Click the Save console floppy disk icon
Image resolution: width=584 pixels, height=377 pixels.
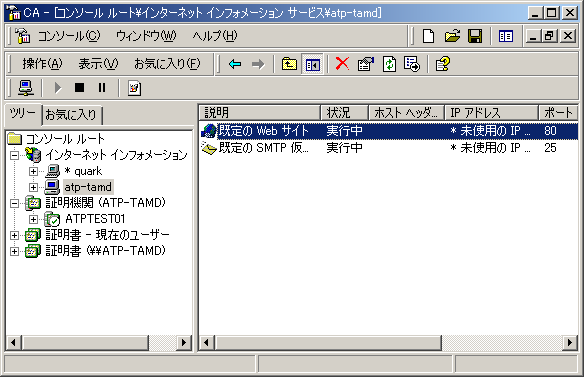coord(475,36)
